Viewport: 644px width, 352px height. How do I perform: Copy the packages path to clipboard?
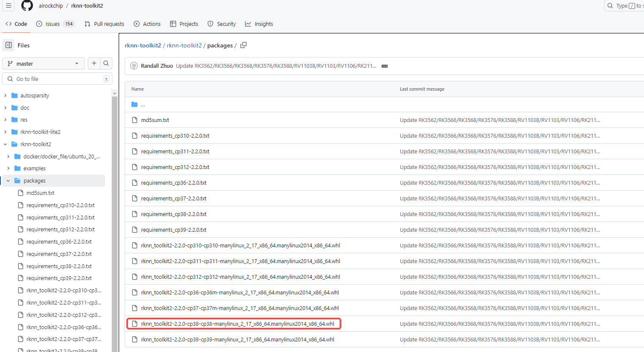point(243,45)
